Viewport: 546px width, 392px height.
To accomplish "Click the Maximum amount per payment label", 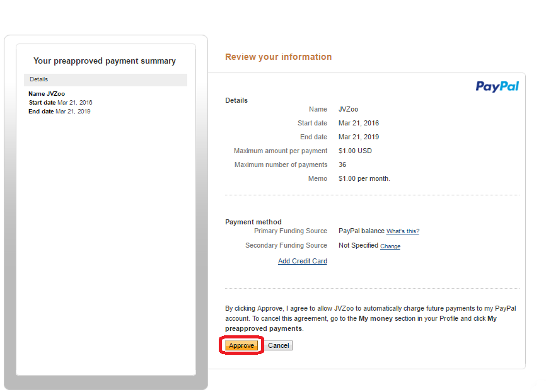I will click(x=281, y=151).
